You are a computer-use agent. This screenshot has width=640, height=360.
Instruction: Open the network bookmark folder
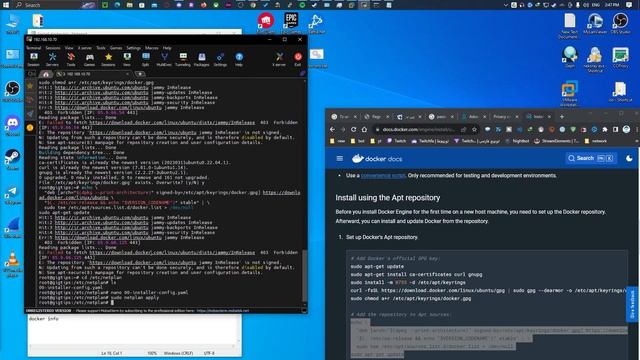pyautogui.click(x=596, y=141)
